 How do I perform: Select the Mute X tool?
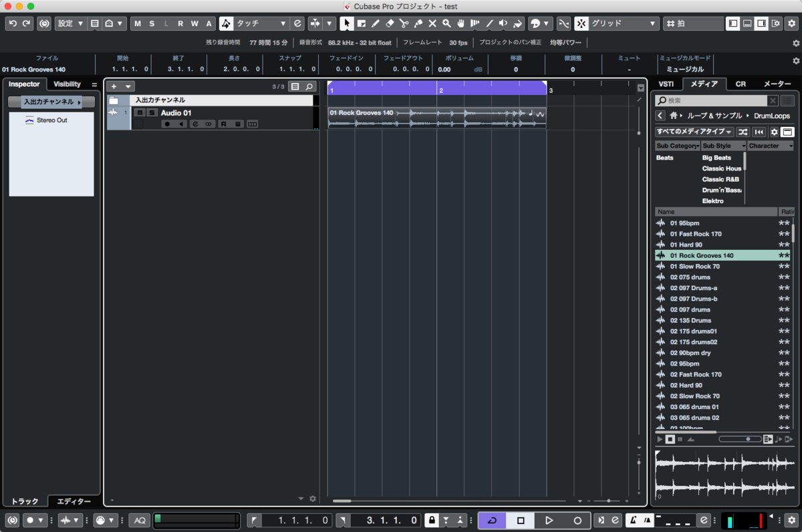(x=432, y=23)
